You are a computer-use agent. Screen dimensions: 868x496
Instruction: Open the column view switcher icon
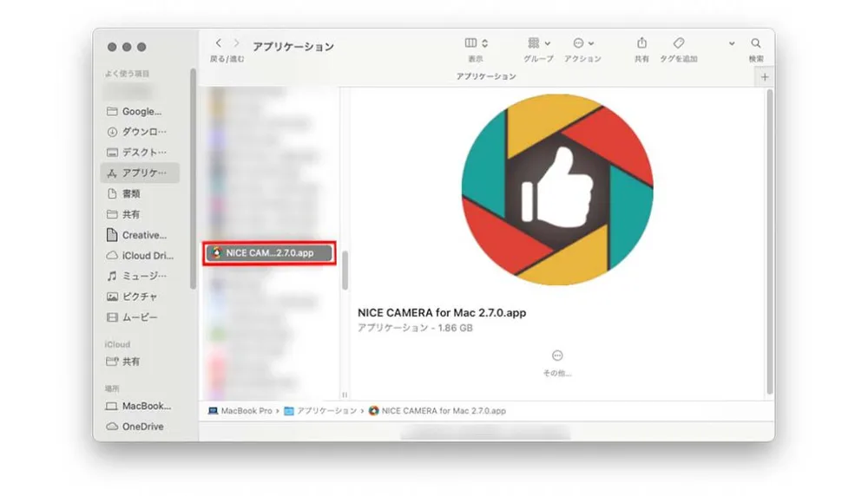[470, 43]
